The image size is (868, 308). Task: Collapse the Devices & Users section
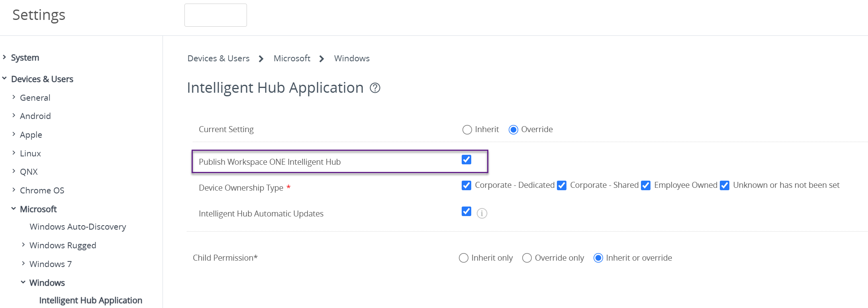tap(4, 79)
